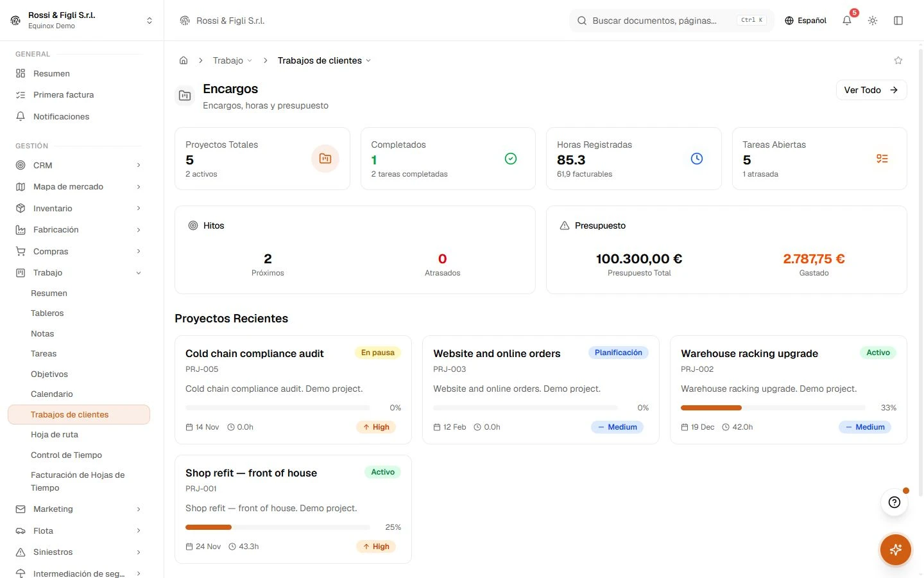Toggle the sidebar panel layout icon
This screenshot has width=924, height=578.
coord(898,21)
